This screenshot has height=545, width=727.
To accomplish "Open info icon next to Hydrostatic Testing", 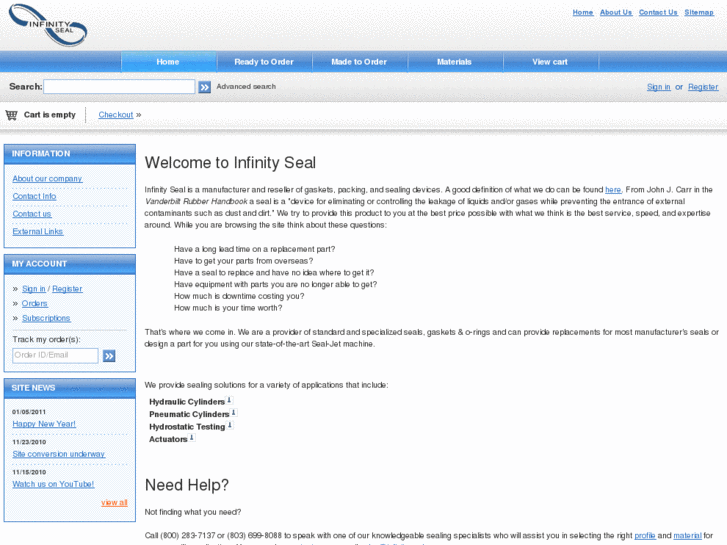I will coord(230,425).
